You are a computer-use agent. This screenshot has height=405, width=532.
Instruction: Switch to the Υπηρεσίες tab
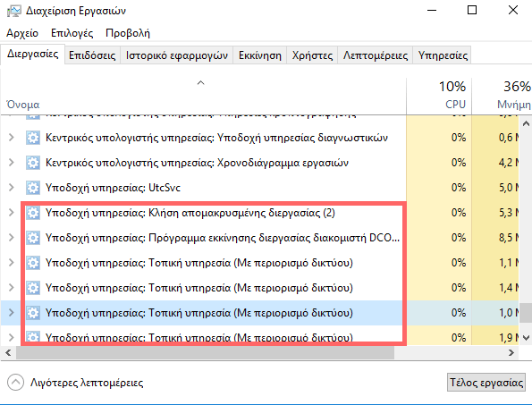(x=443, y=55)
